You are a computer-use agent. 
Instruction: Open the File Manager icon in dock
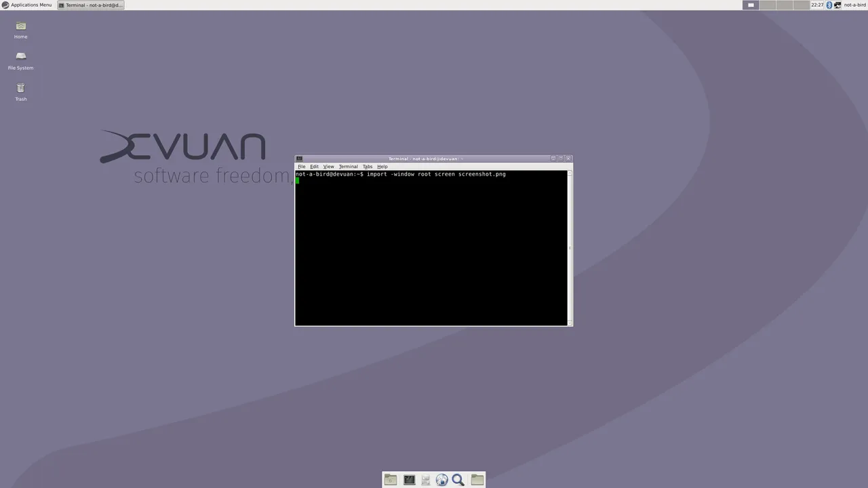coord(426,480)
